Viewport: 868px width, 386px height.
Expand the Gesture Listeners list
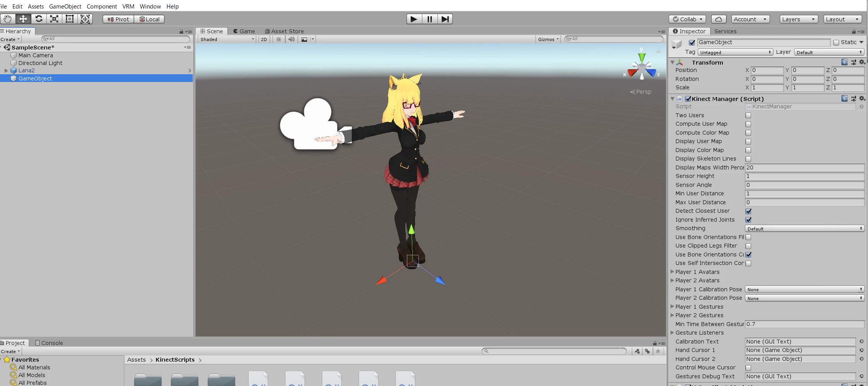672,333
